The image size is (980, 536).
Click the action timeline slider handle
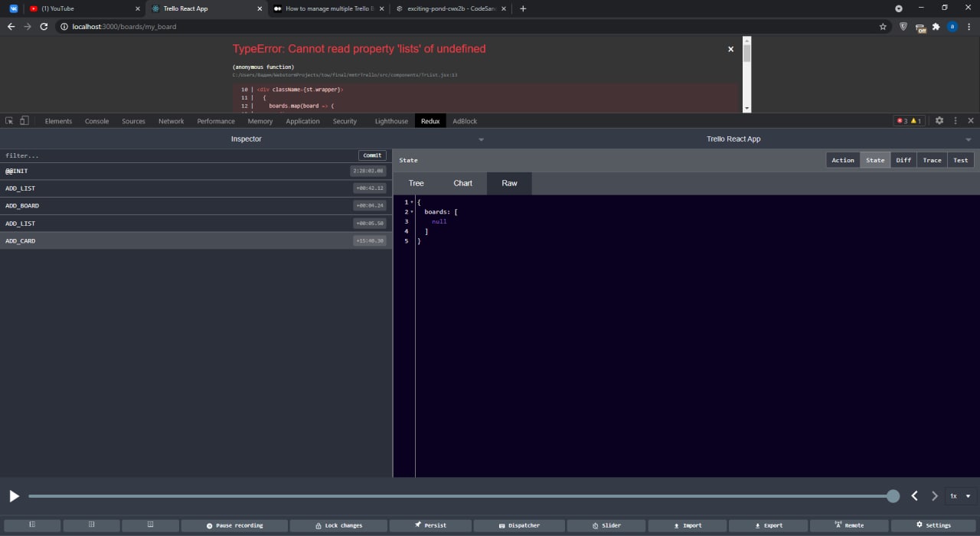click(893, 496)
